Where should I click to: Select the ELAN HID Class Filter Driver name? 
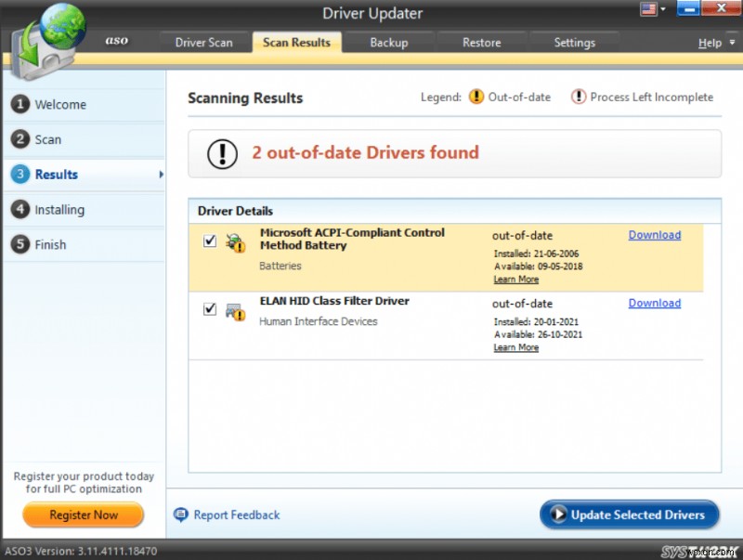click(x=334, y=301)
